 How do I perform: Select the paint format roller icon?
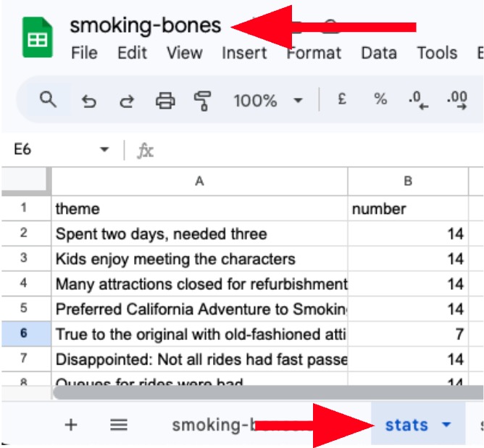tap(203, 101)
